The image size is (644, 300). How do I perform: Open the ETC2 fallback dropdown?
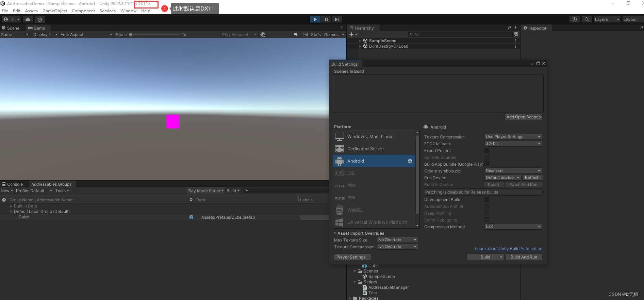(x=513, y=144)
